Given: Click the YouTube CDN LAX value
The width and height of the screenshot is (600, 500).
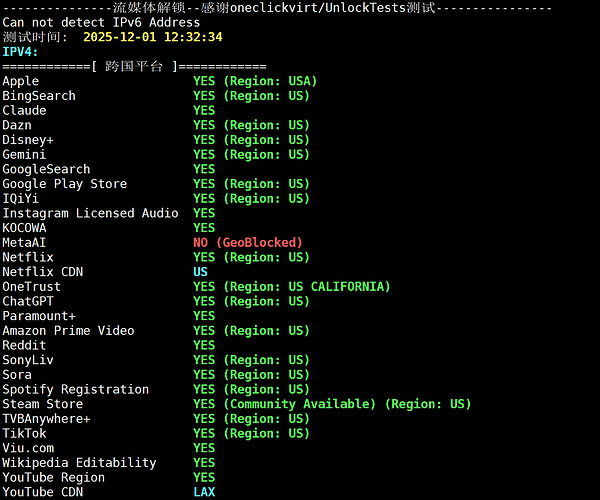Looking at the screenshot, I should pyautogui.click(x=204, y=492).
